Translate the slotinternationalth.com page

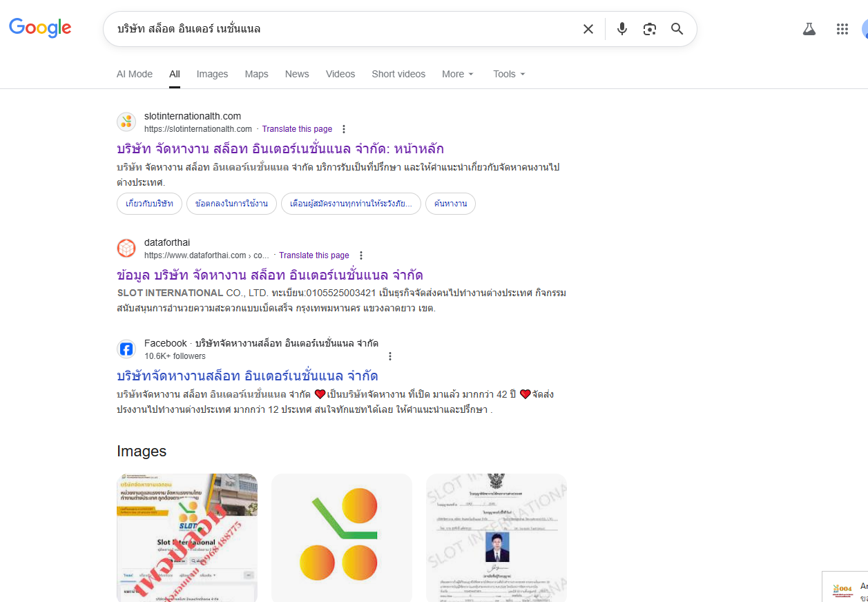pos(297,129)
